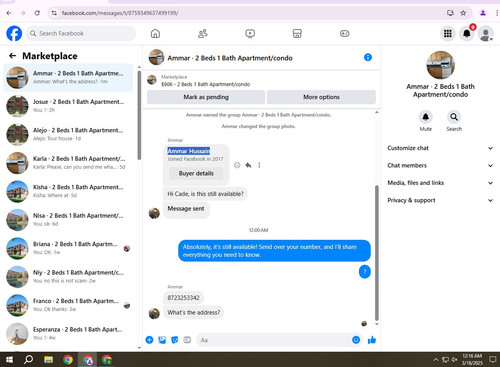The width and height of the screenshot is (500, 367).
Task: Open the Josue conversation
Action: click(x=68, y=106)
